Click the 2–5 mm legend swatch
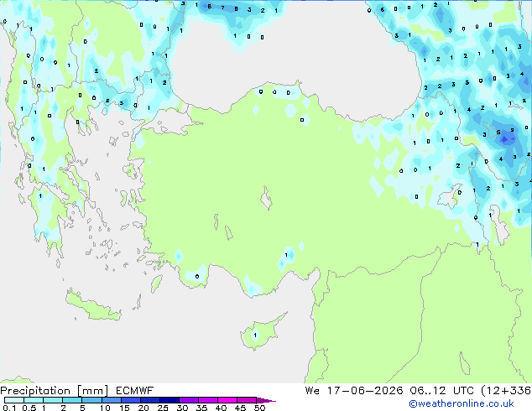The width and height of the screenshot is (532, 411). [72, 400]
